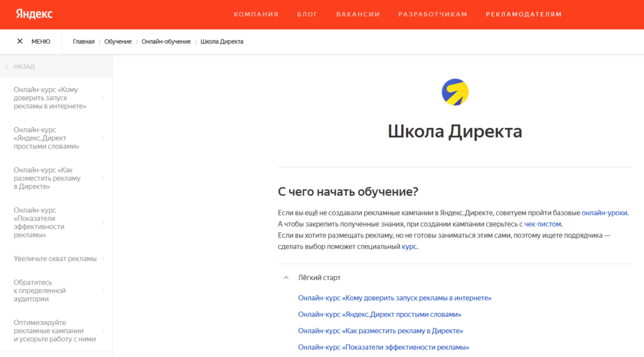
Task: Click the heading С чего начать обучение?
Action: click(x=348, y=191)
